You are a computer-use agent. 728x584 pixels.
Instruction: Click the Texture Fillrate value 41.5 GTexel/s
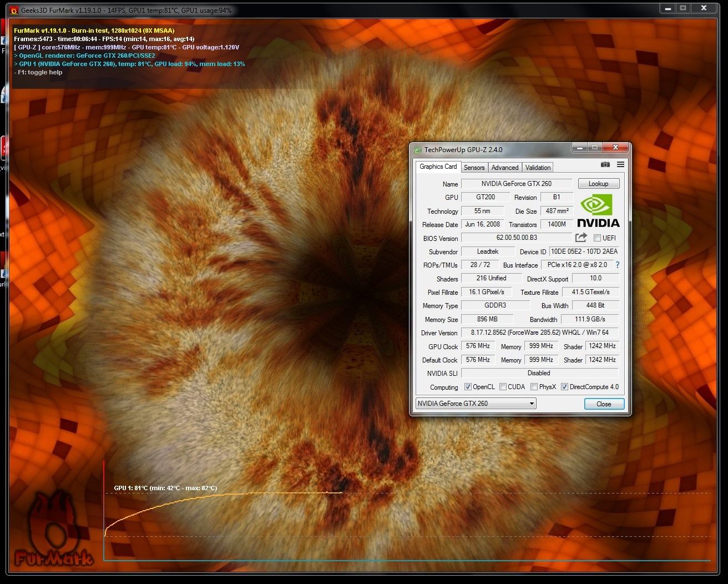[589, 292]
